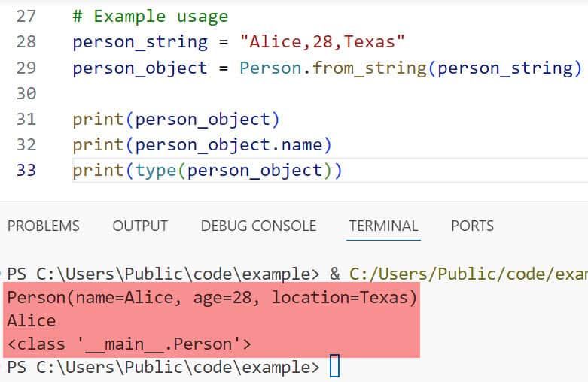Viewport: 588px width, 382px height.
Task: Select line 29 via its line number
Action: click(26, 68)
